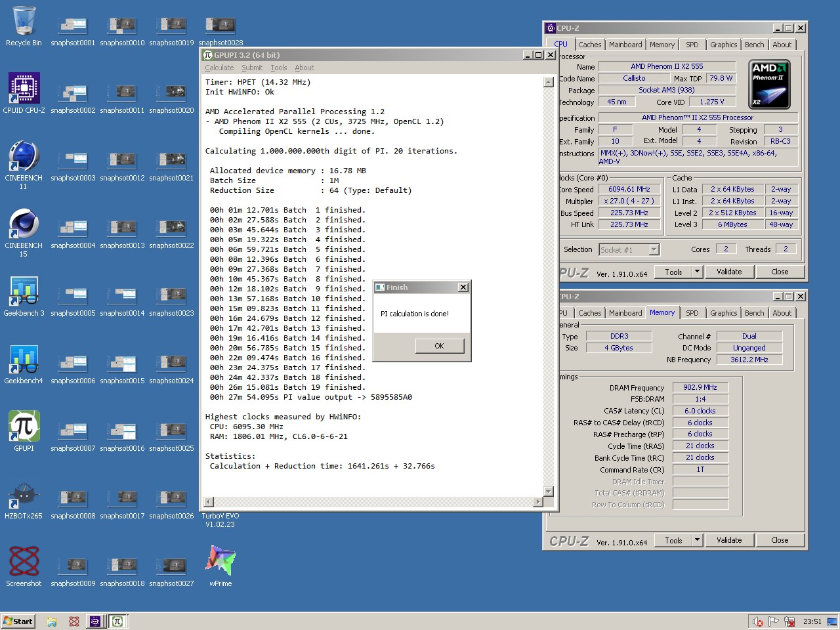The width and height of the screenshot is (840, 630).
Task: Click GPUPI vertical scrollbar down arrow
Action: [549, 491]
